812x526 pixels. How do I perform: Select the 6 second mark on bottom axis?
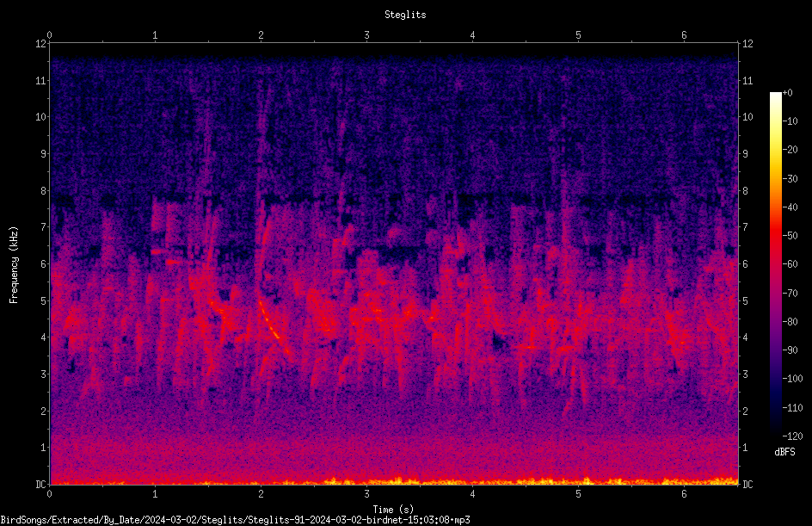pyautogui.click(x=684, y=494)
